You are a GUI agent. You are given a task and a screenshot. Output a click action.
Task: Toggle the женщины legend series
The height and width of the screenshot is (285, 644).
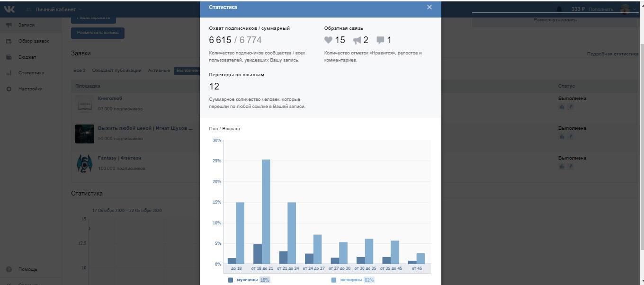[334, 280]
